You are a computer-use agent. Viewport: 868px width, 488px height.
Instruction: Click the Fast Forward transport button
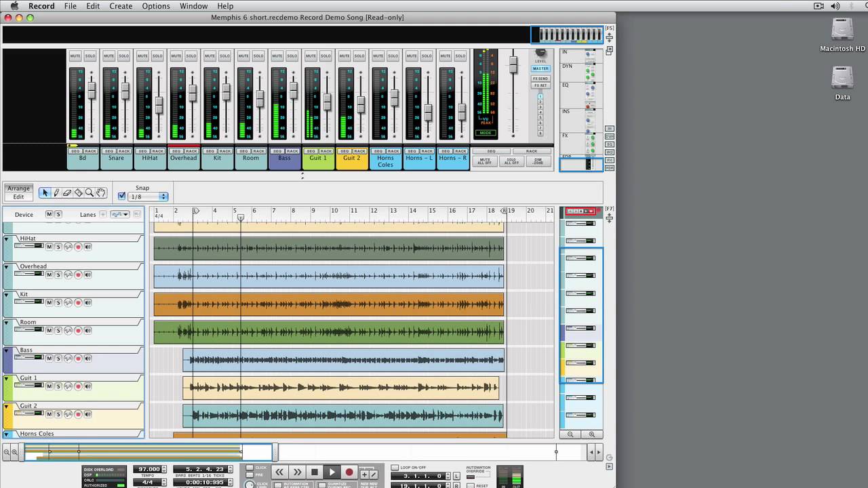[297, 472]
